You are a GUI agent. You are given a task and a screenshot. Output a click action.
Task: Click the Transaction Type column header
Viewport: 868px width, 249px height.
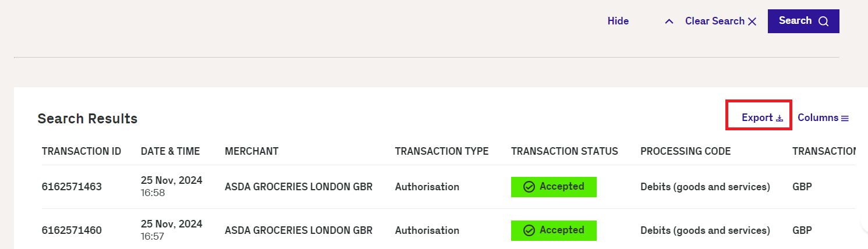click(442, 151)
